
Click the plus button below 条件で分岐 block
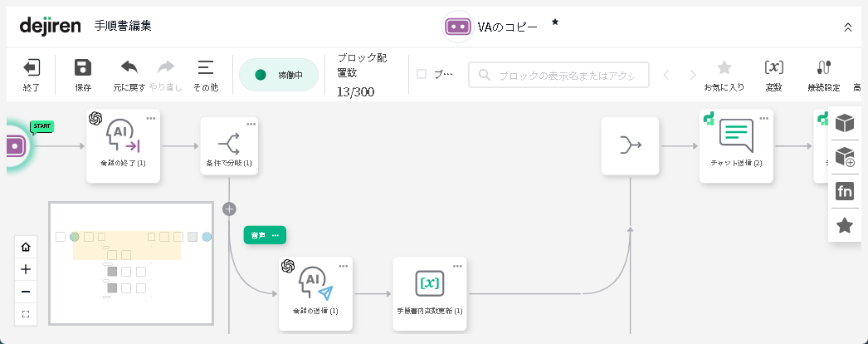point(230,209)
